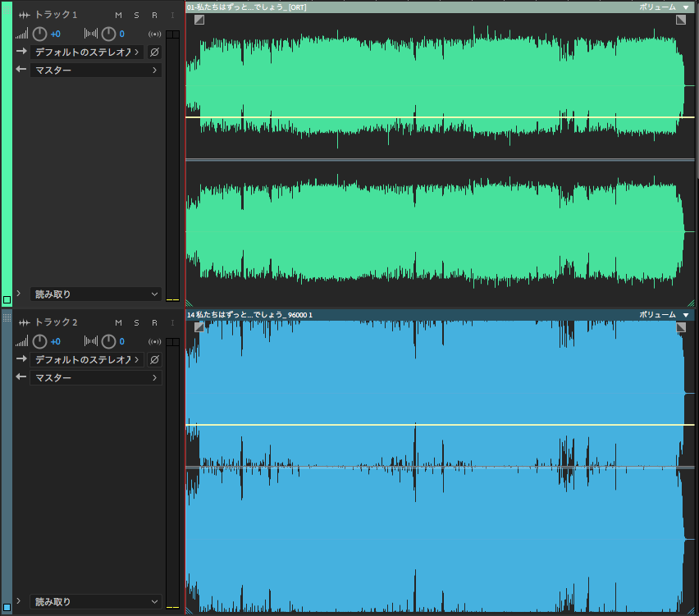The height and width of the screenshot is (616, 699).
Task: Solo Track 2 with the S button
Action: [136, 322]
